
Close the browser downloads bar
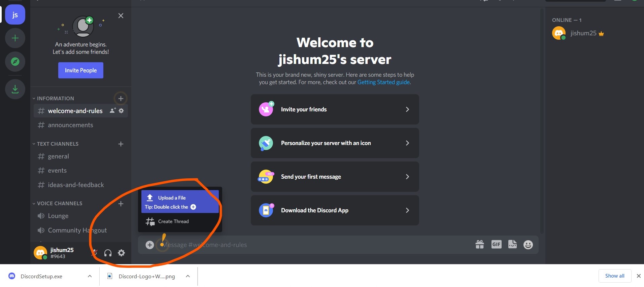[x=639, y=276]
